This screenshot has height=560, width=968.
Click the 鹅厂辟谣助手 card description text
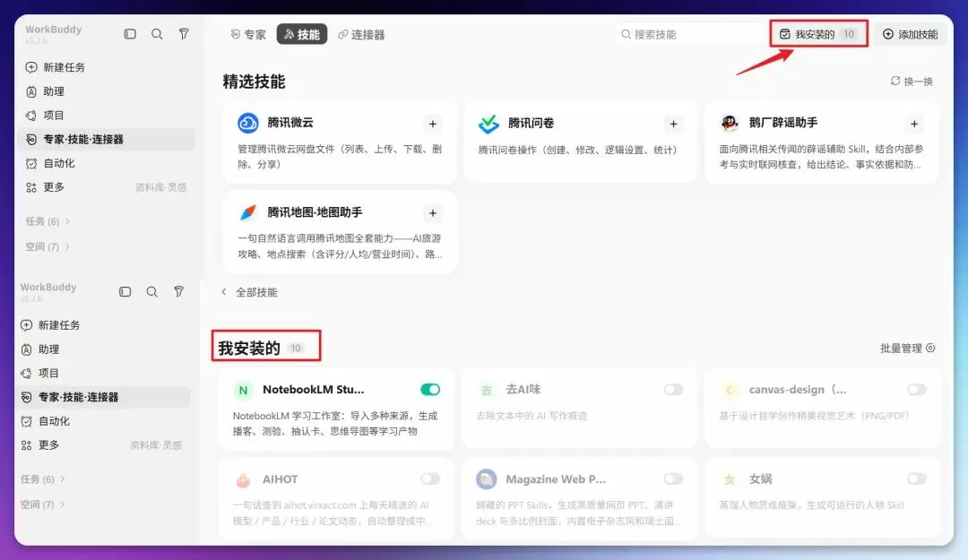tap(821, 157)
